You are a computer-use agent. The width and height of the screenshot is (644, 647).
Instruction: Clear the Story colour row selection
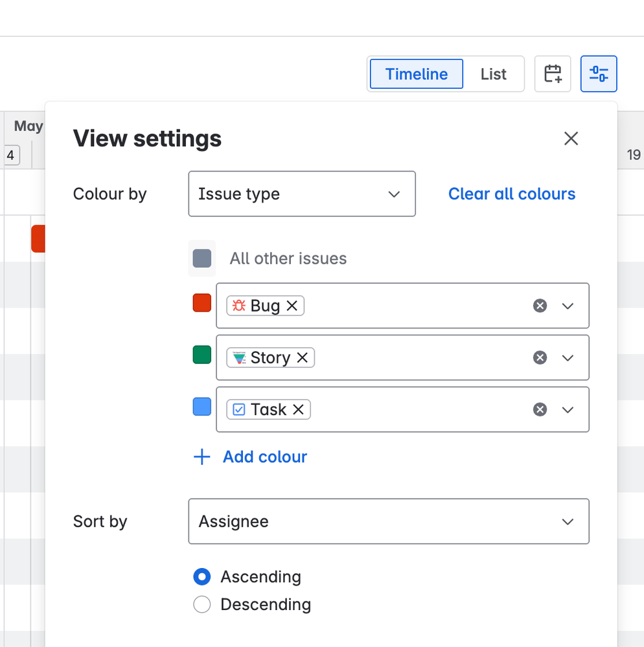[x=540, y=358]
